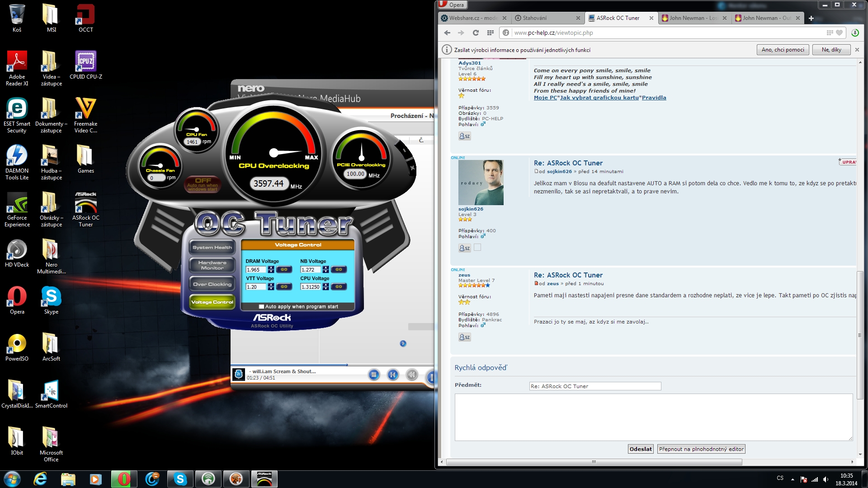Click the Předmět subject input field

594,386
